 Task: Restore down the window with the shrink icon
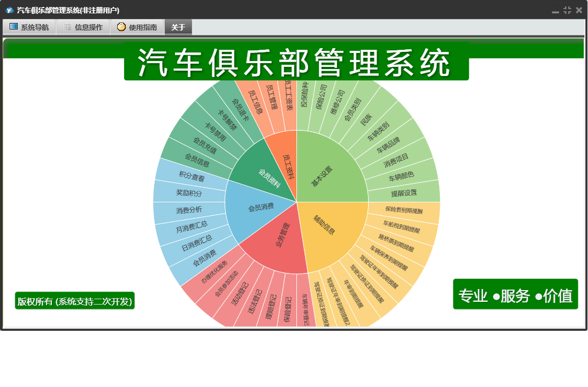[567, 10]
